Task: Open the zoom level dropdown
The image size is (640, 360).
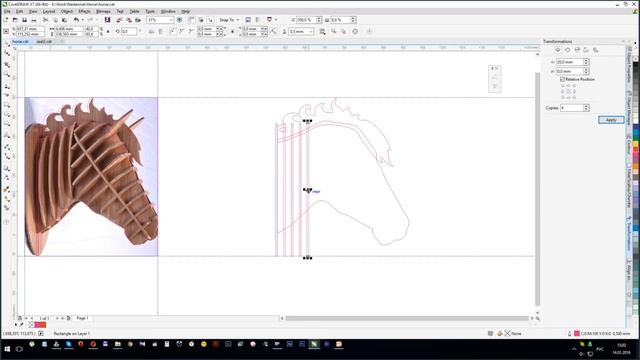Action: click(x=171, y=20)
